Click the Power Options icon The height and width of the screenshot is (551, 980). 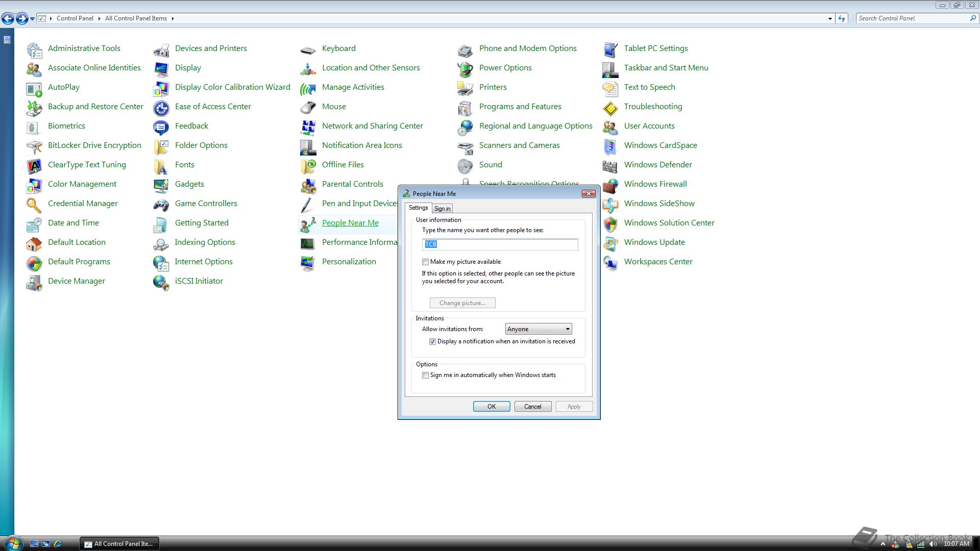coord(465,69)
